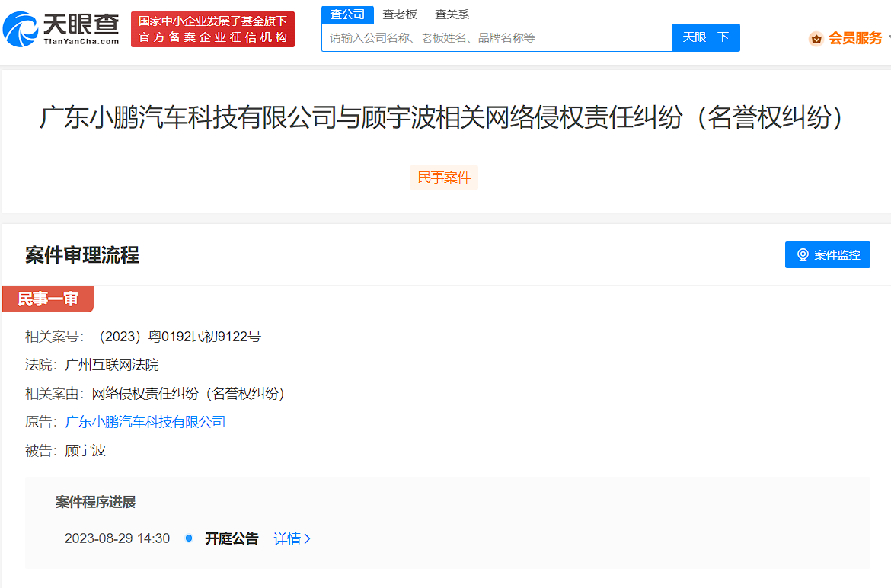891x588 pixels.
Task: Click the wave logo next to TianYanCha.com text
Action: 23,30
